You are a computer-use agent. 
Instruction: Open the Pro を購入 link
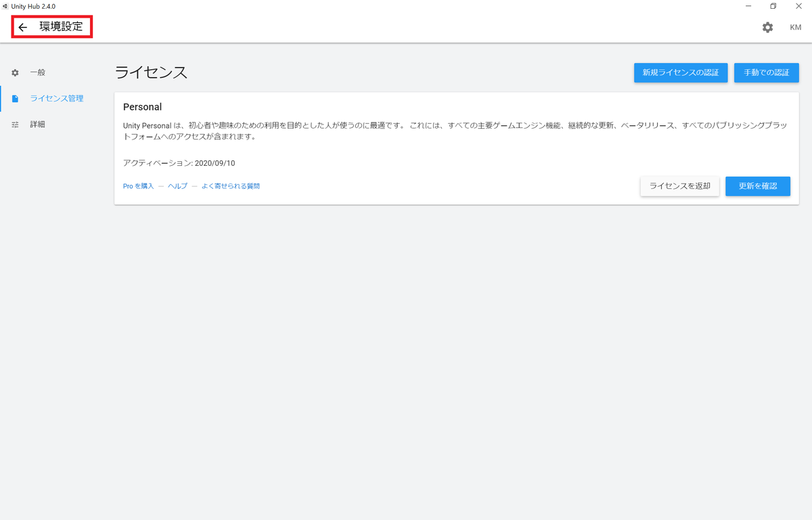(x=138, y=186)
